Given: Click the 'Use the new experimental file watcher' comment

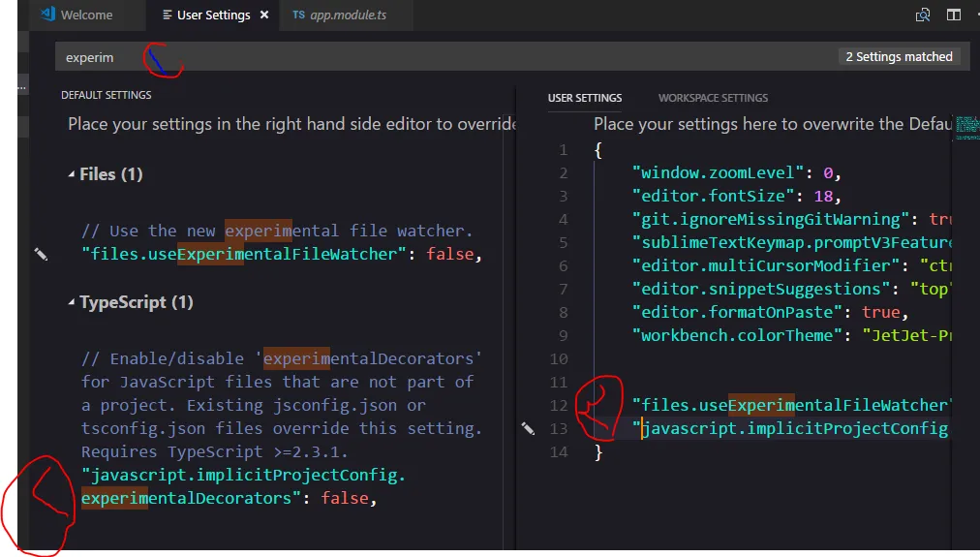Looking at the screenshot, I should point(277,231).
